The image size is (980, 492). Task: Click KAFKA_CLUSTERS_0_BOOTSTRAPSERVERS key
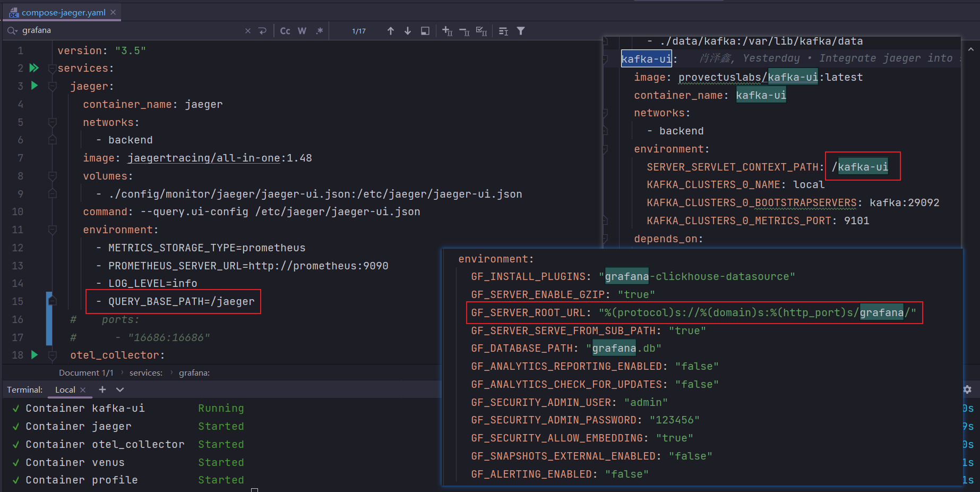coord(752,202)
